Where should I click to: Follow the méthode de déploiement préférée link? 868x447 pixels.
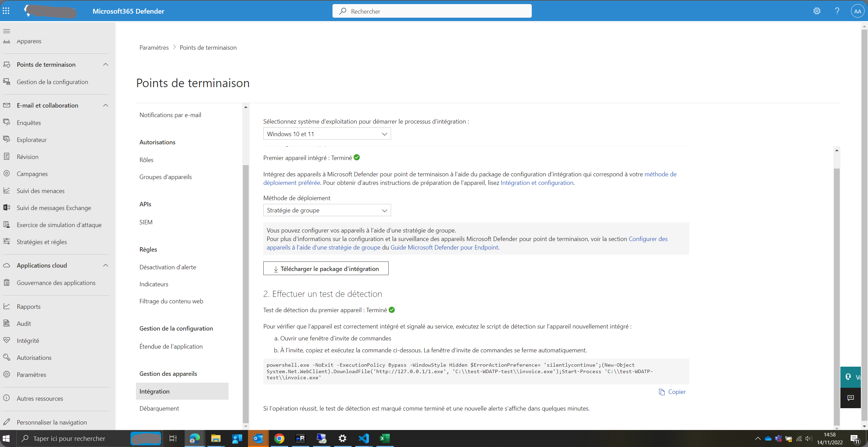click(x=661, y=174)
